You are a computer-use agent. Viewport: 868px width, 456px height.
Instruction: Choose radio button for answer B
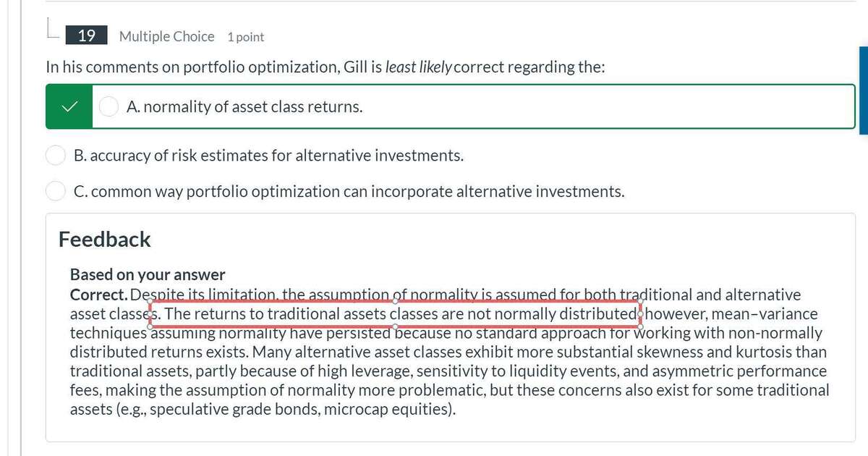point(56,156)
